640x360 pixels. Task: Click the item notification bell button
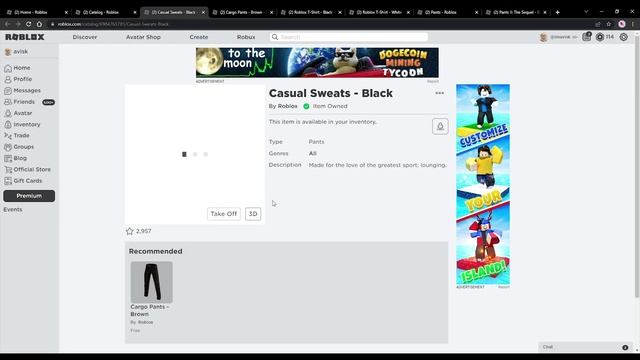tap(440, 127)
